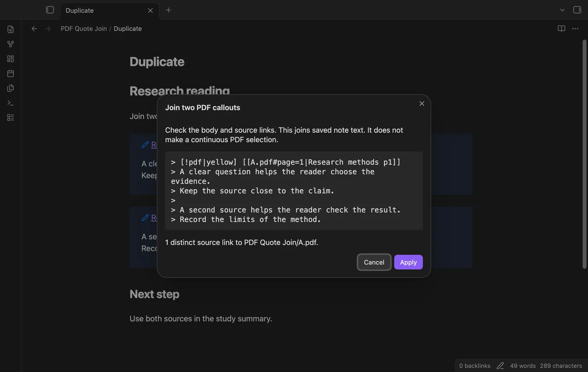Click PDF Quote Join breadcrumb folder

point(84,29)
